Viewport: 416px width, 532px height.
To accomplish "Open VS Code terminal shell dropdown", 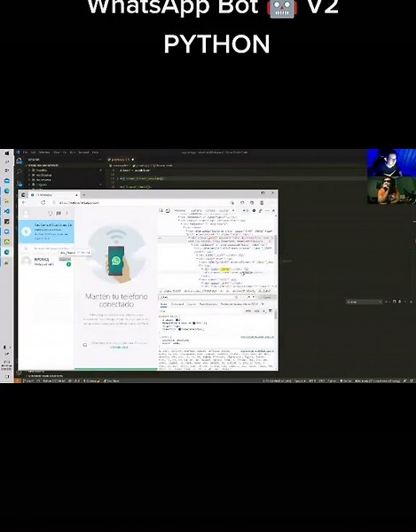I will pos(365,301).
